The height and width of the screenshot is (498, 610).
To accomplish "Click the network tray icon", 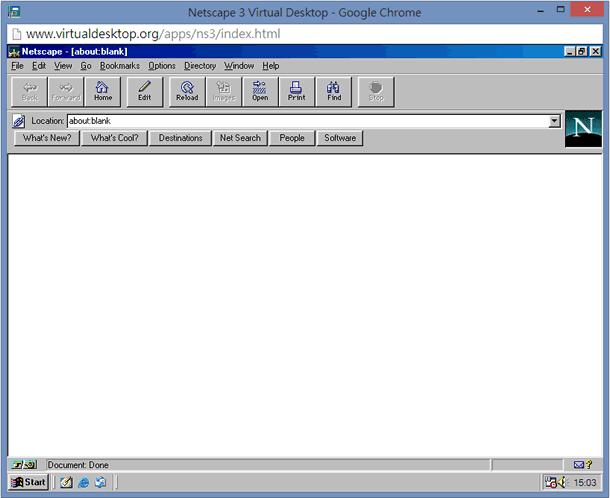I will (550, 482).
